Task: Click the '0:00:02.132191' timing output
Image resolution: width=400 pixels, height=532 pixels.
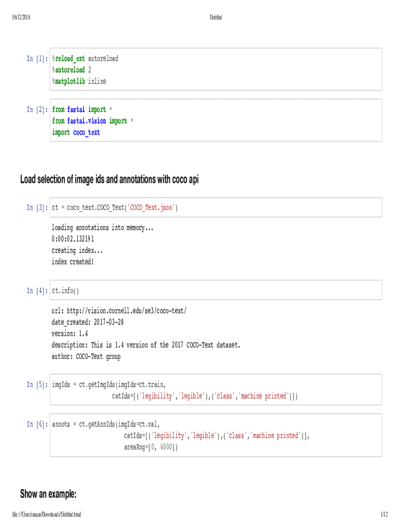Action: click(73, 239)
